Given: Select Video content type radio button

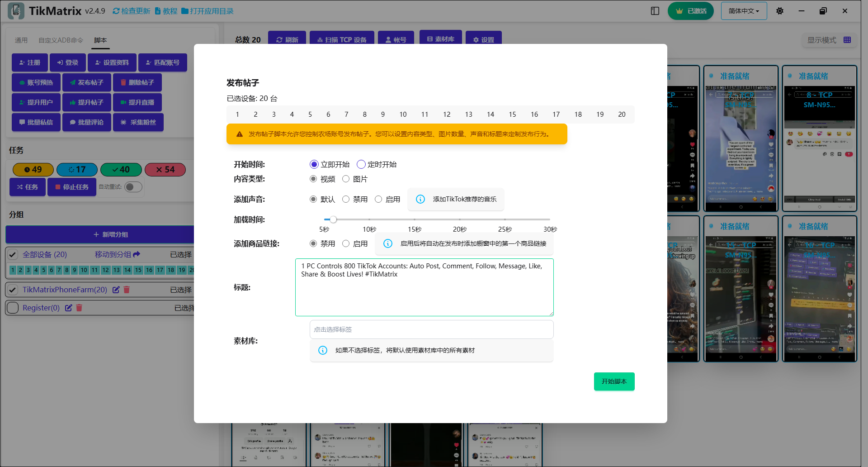Looking at the screenshot, I should 313,179.
